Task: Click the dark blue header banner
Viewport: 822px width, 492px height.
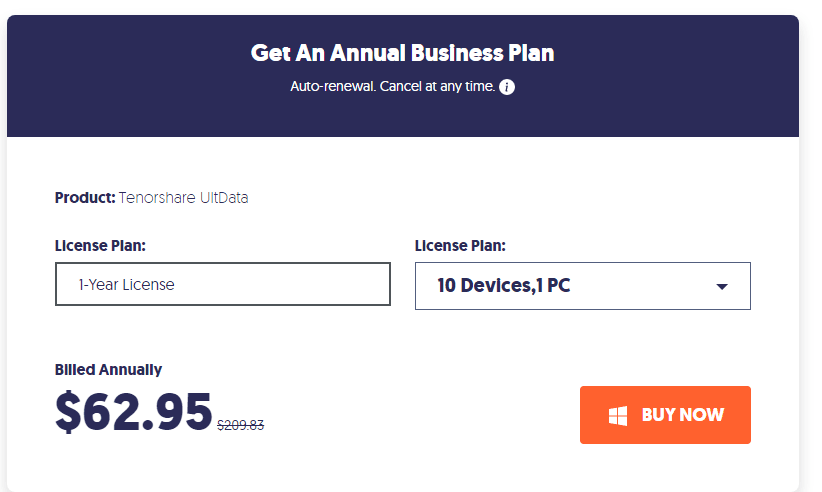Action: coord(403,76)
